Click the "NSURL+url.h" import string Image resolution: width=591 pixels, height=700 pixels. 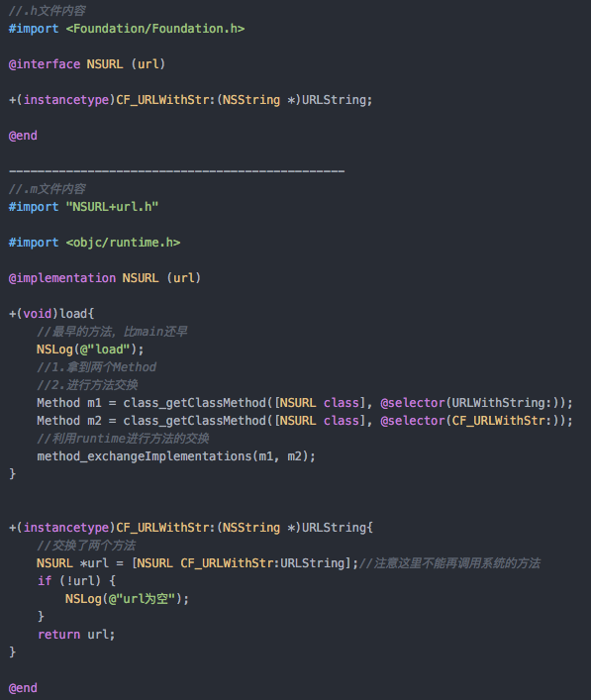click(x=112, y=207)
